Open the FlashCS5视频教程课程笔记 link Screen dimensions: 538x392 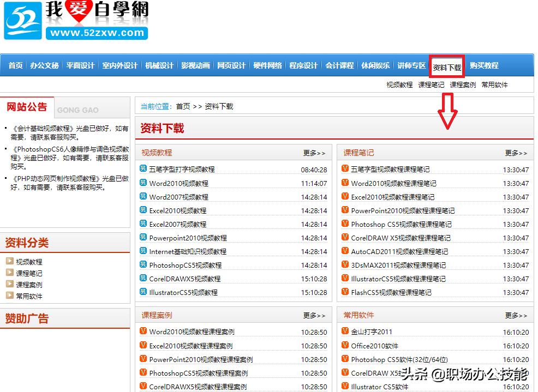click(392, 292)
